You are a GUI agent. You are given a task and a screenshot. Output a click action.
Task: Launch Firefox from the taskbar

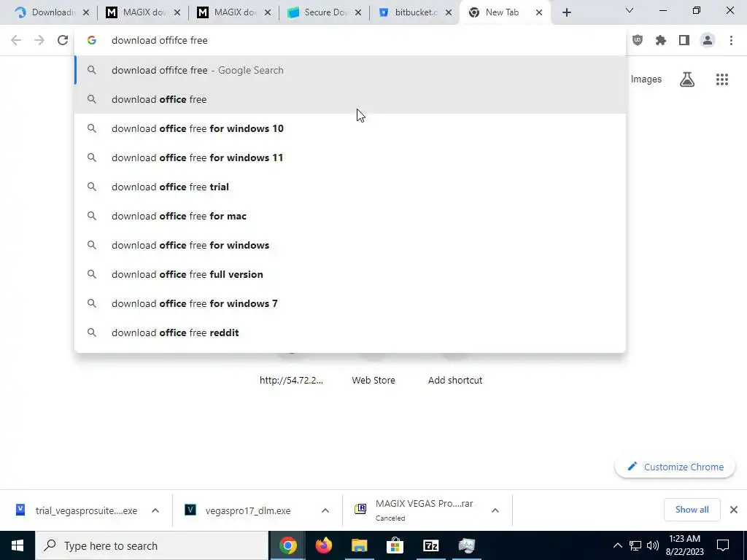tap(323, 545)
